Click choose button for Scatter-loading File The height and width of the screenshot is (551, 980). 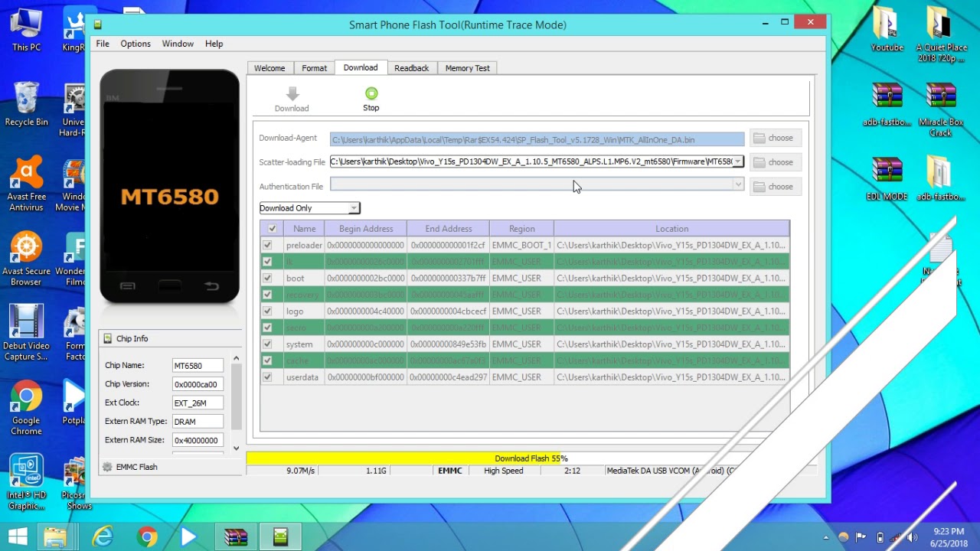point(776,162)
